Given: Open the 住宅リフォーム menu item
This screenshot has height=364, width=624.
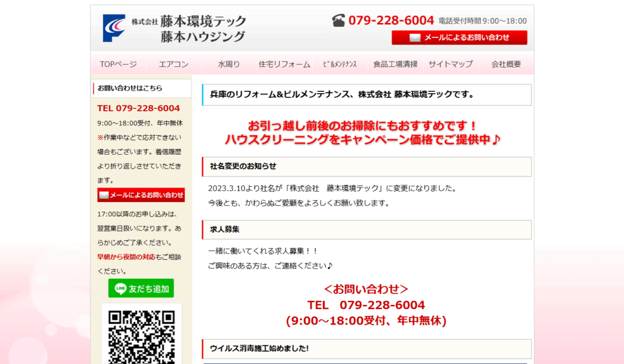Looking at the screenshot, I should click(x=284, y=63).
